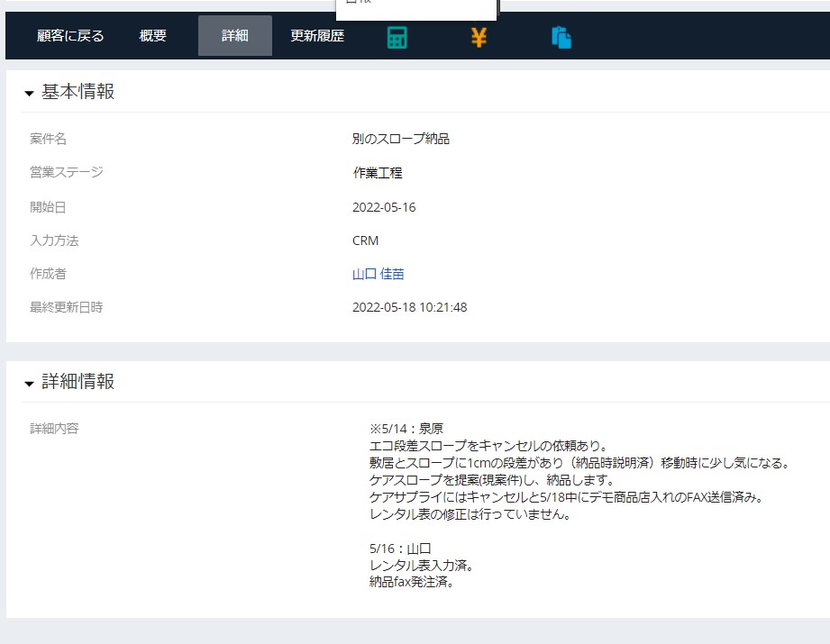Switch to the 概要 tab
The width and height of the screenshot is (830, 644).
point(153,36)
